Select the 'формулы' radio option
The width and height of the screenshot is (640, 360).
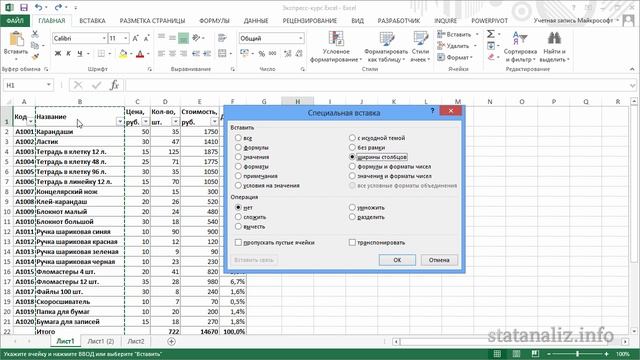pos(238,147)
